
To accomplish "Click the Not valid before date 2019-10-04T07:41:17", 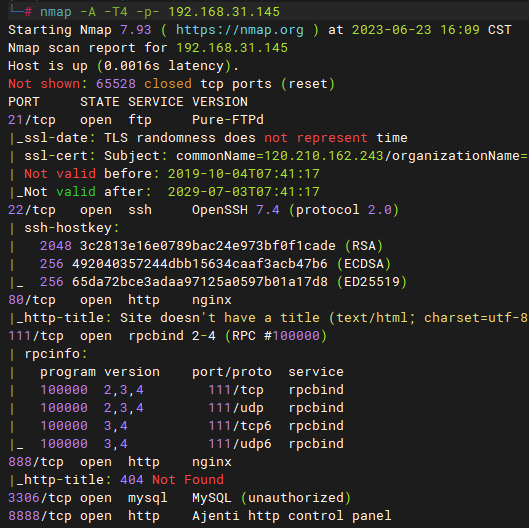I will [244, 174].
